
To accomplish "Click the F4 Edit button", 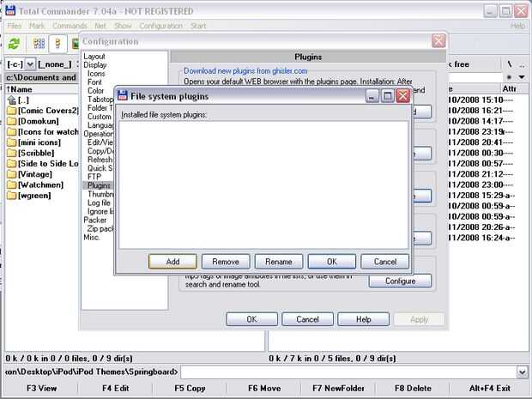I will point(115,388).
